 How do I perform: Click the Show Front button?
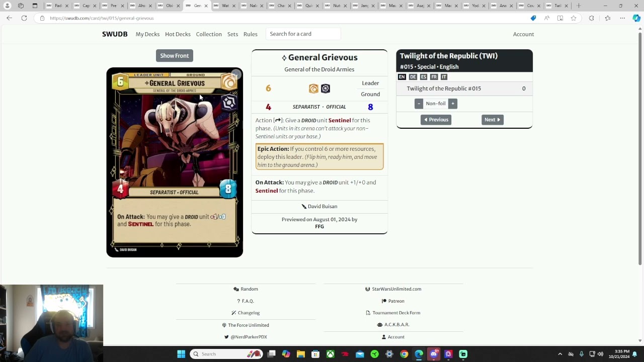click(175, 56)
